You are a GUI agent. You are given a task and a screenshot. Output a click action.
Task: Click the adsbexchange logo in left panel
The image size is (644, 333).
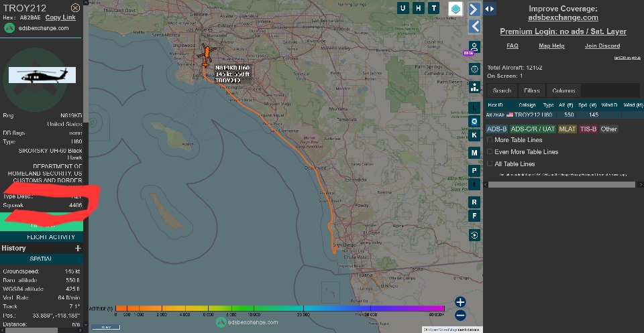[9, 28]
